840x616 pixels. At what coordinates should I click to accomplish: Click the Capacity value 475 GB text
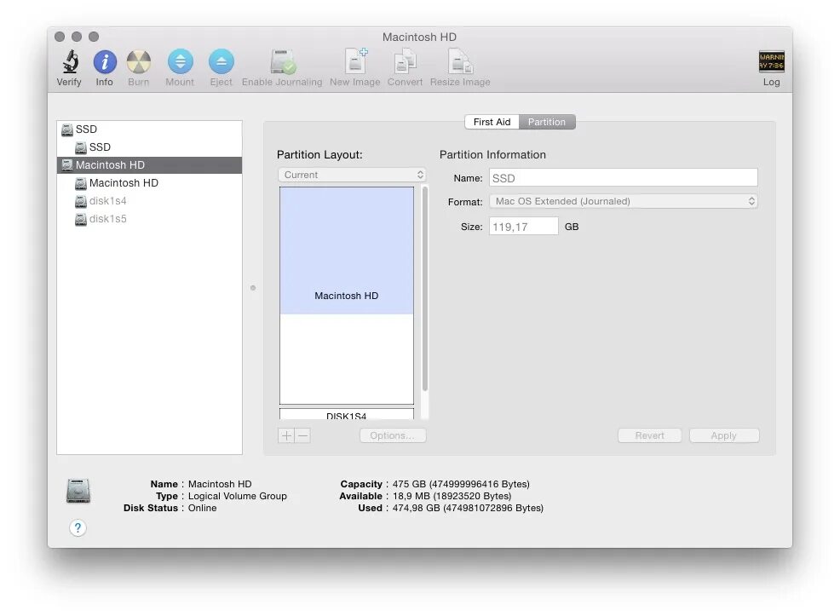coord(461,484)
